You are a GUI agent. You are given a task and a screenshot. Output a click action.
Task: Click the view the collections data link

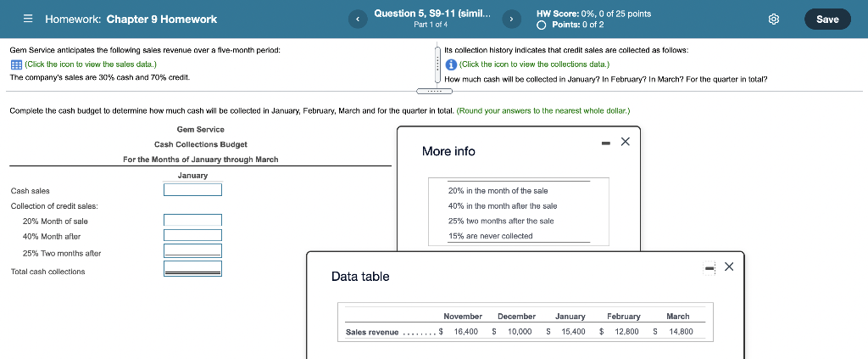534,65
